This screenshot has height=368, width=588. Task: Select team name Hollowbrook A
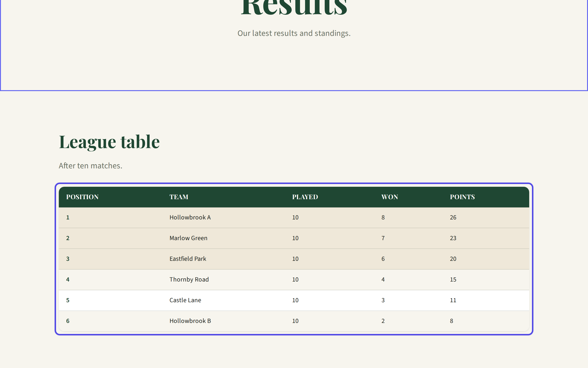click(x=190, y=217)
